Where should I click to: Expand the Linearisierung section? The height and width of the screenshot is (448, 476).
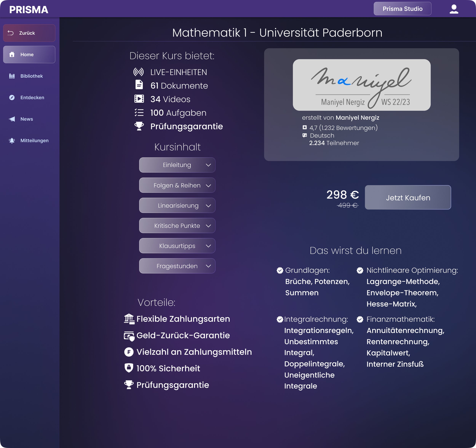[x=177, y=205]
